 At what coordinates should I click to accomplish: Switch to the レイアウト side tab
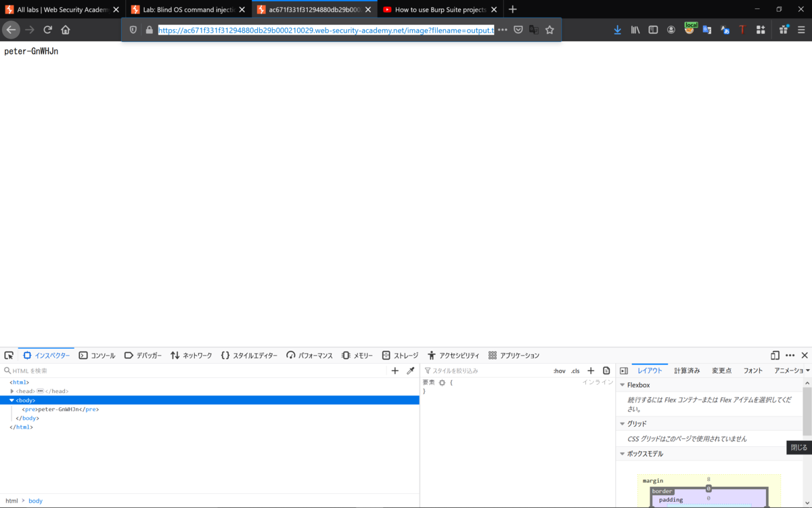point(650,371)
